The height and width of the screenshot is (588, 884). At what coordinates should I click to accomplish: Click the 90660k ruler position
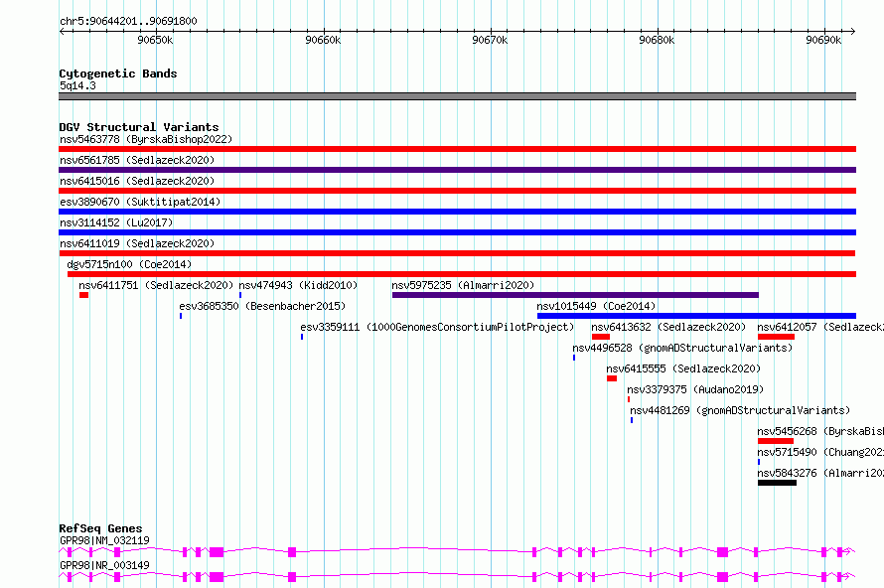(323, 40)
